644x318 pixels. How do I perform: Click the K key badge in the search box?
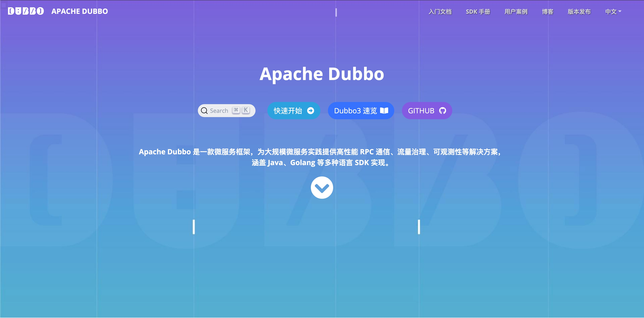(x=246, y=110)
